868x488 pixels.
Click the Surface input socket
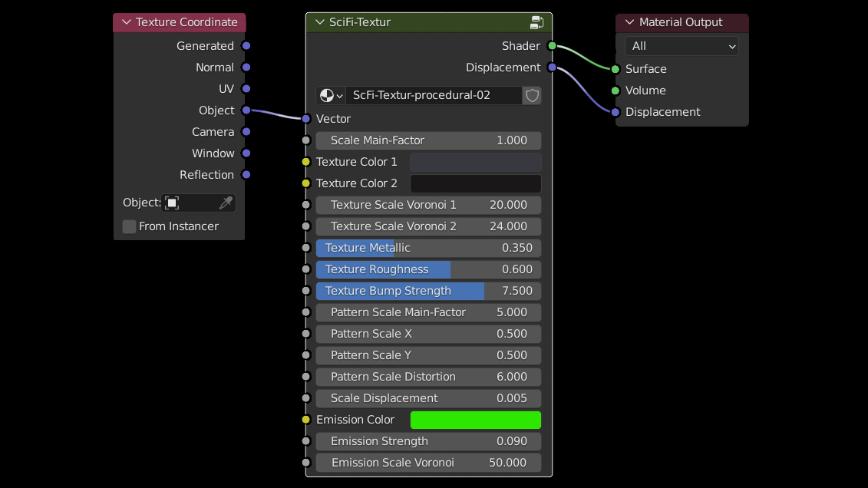(615, 69)
